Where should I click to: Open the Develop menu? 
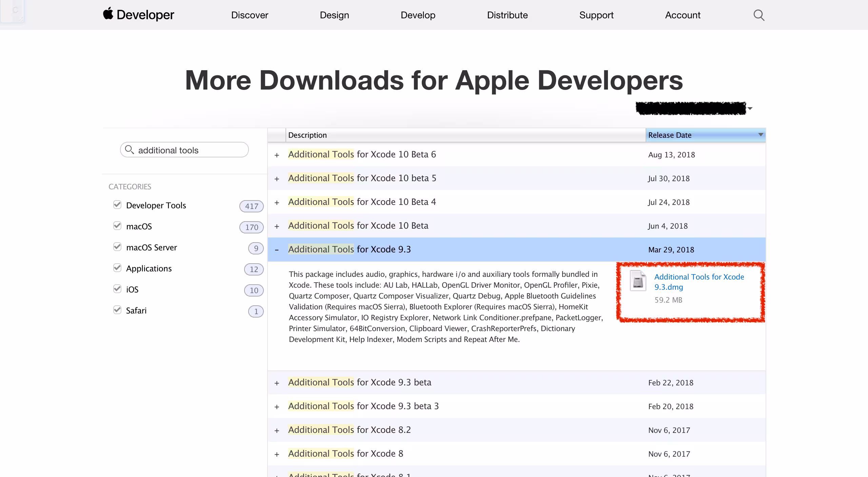point(418,15)
